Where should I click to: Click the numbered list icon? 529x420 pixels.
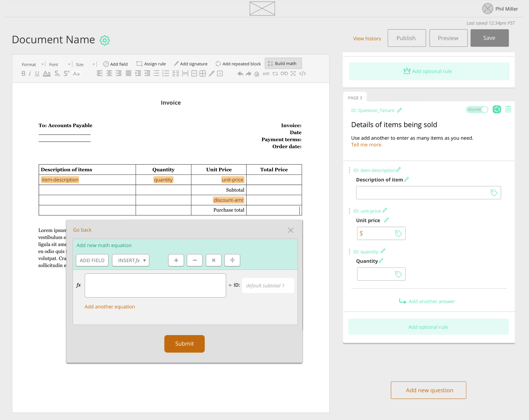click(x=166, y=74)
